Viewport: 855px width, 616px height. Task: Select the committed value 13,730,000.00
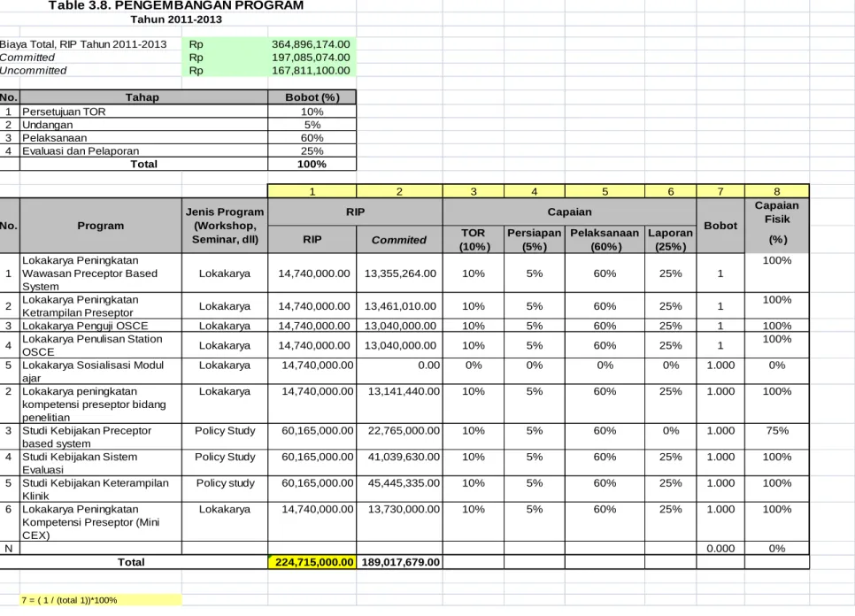pos(399,521)
